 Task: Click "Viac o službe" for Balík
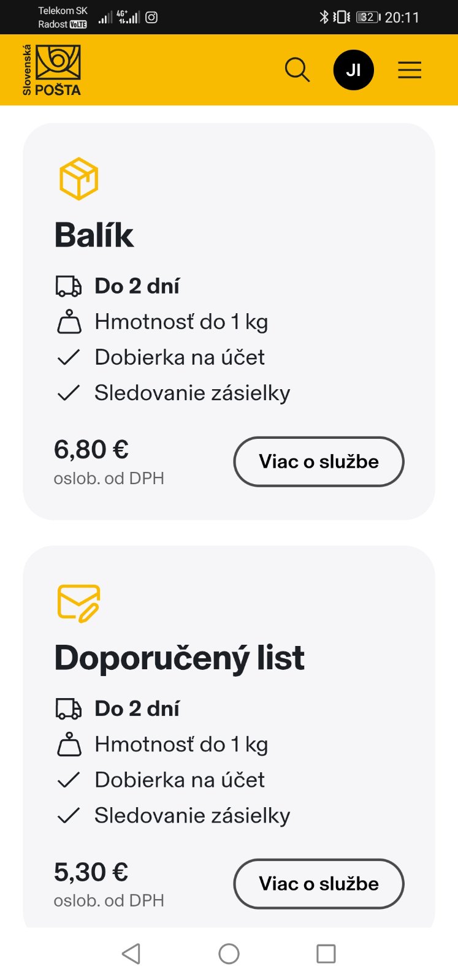click(319, 462)
